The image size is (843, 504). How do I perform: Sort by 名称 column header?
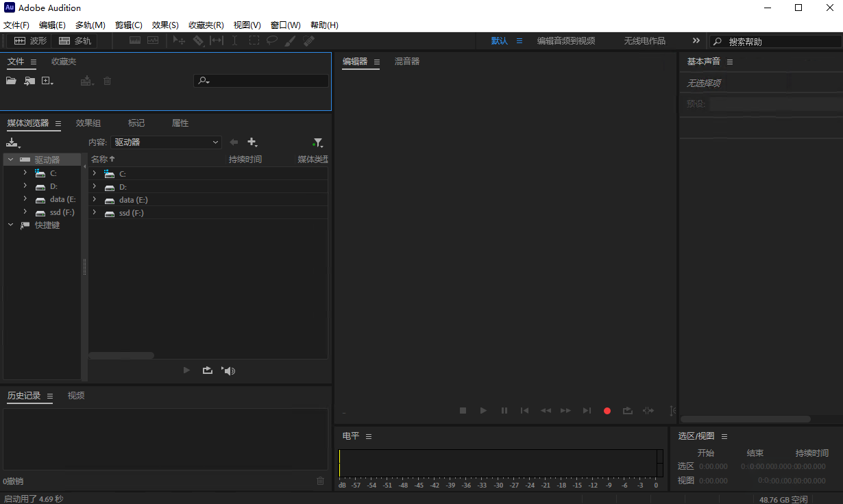tap(103, 159)
